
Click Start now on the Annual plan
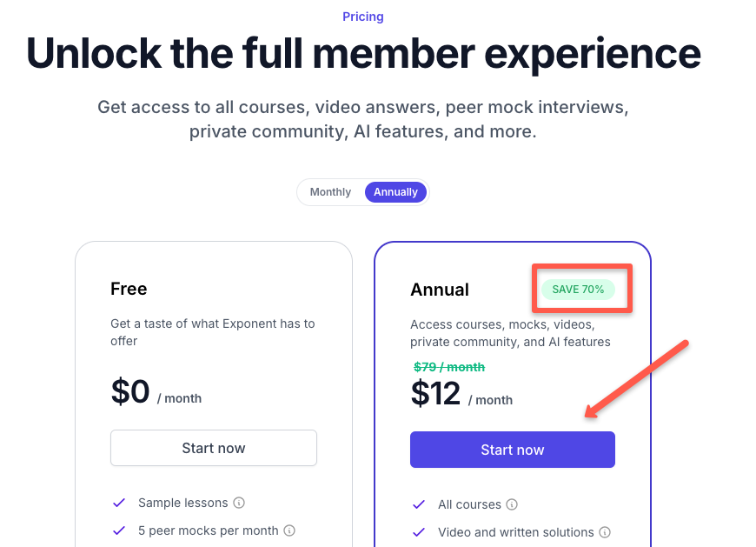coord(512,450)
